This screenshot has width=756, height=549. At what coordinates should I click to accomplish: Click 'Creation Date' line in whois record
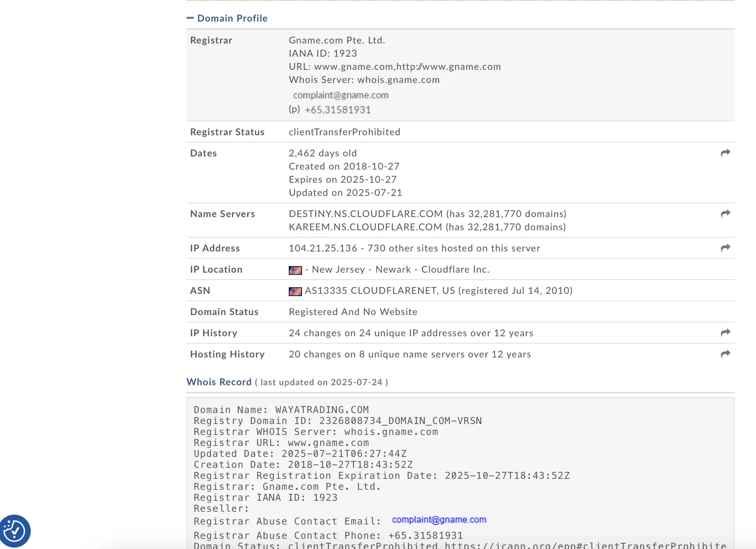click(x=303, y=465)
